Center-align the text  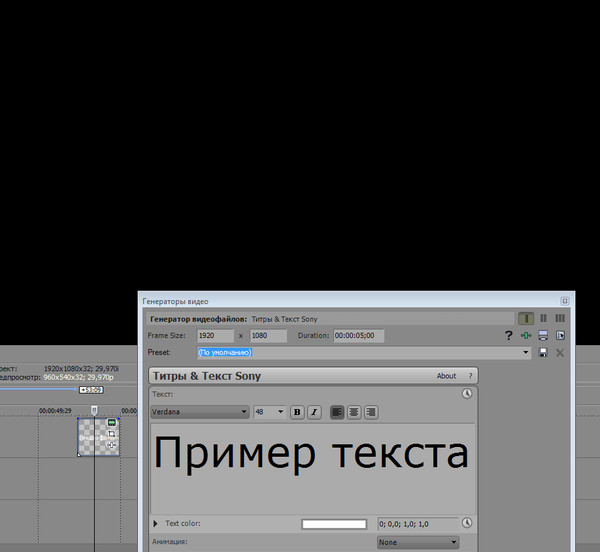(354, 412)
